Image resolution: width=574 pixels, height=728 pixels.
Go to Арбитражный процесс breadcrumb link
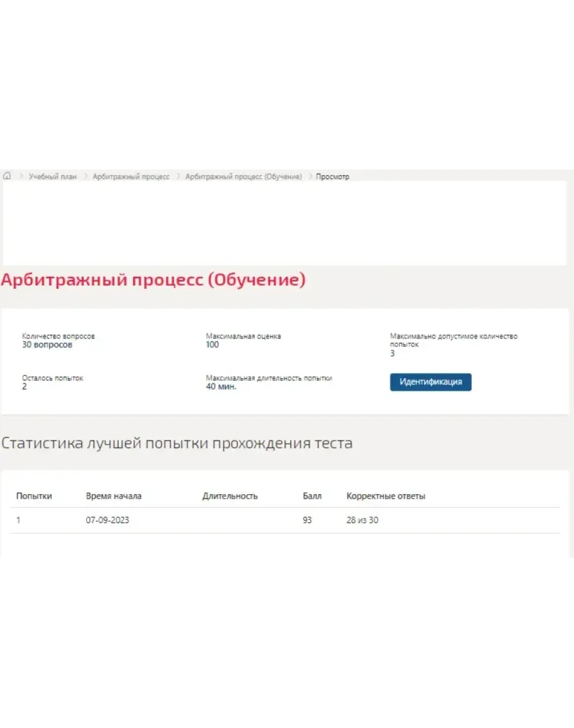131,176
